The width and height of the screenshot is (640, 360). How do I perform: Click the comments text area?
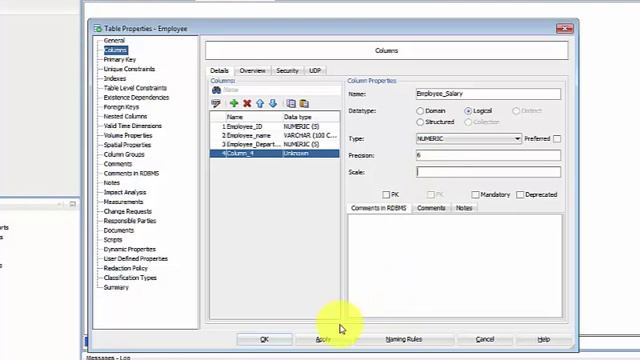[x=455, y=266]
